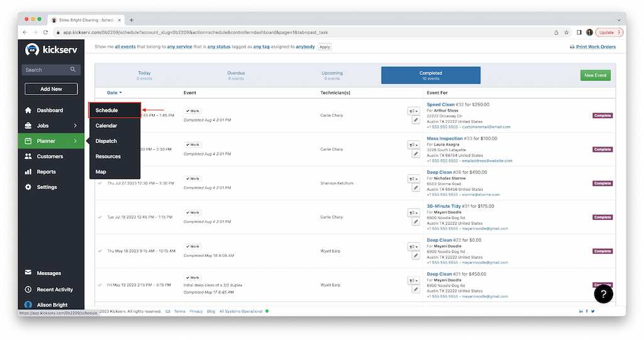Open the Print Work Orders link
Viewport: 644px width, 340px height.
tap(596, 47)
